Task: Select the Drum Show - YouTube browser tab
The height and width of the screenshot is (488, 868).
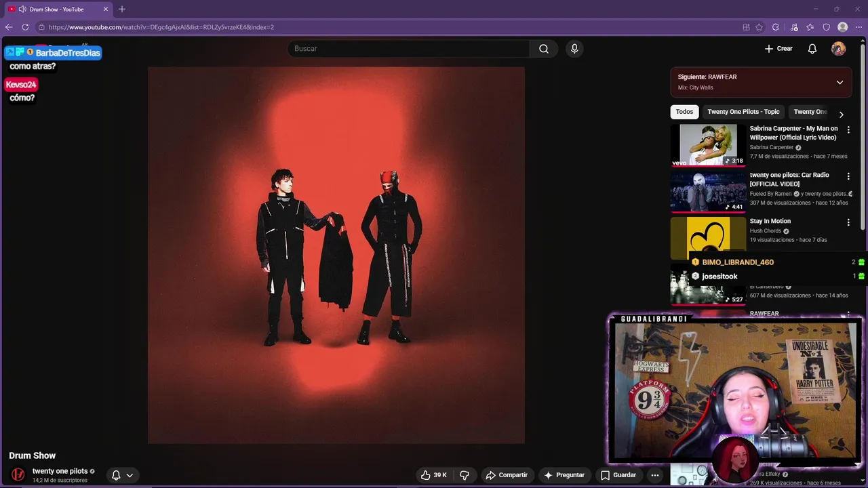Action: point(58,9)
